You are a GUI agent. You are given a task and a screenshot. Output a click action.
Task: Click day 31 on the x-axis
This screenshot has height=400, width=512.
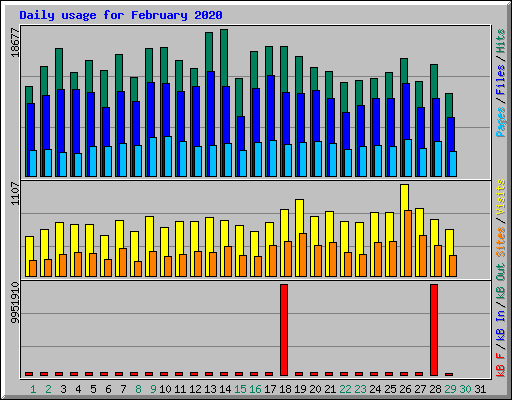(x=480, y=389)
